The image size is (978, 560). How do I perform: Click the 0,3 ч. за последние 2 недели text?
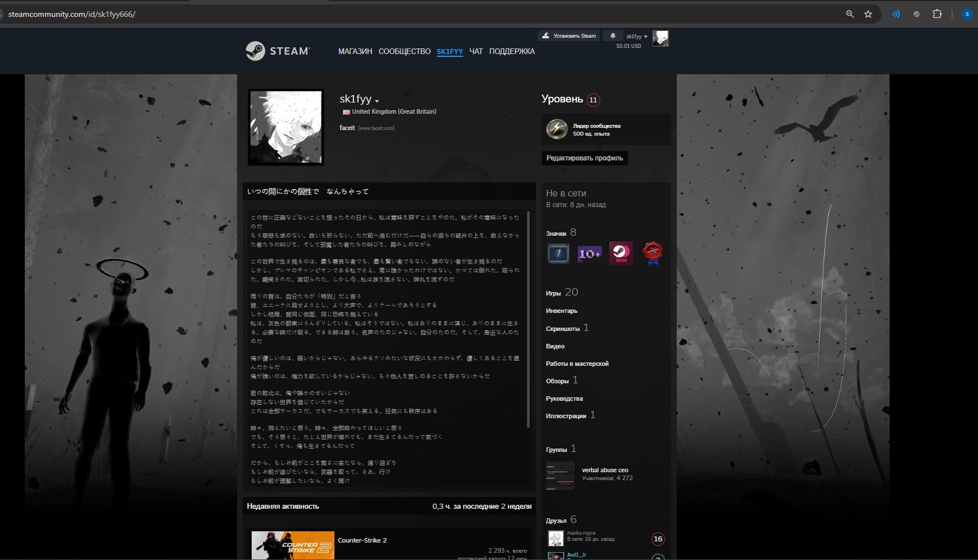[482, 506]
